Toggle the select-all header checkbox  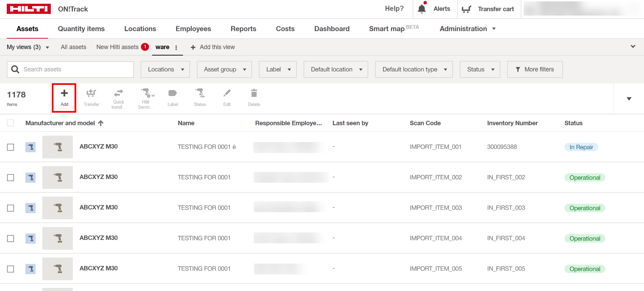pyautogui.click(x=11, y=123)
